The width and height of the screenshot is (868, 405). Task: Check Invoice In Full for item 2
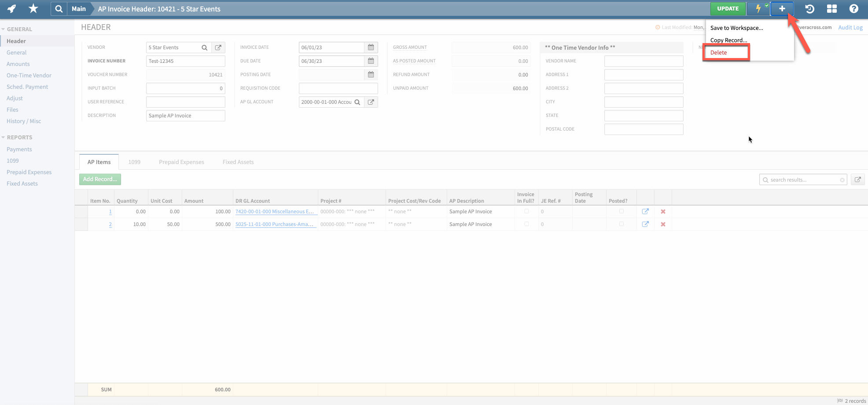click(526, 224)
